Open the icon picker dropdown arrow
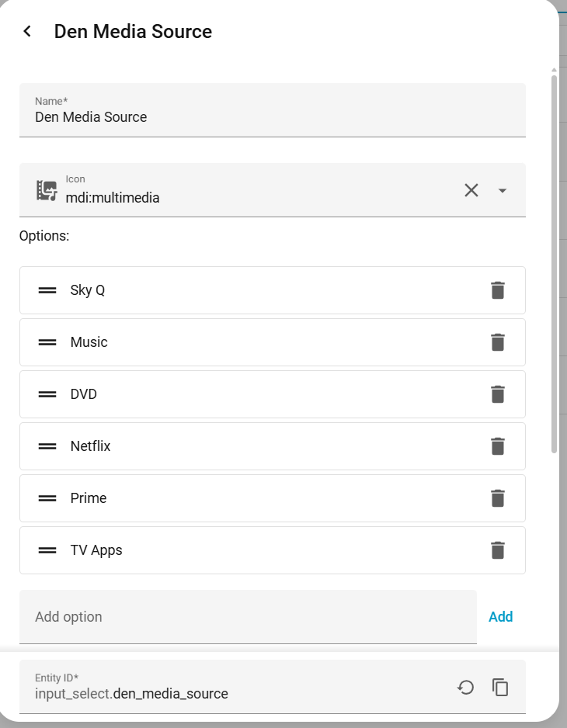567x728 pixels. 503,190
